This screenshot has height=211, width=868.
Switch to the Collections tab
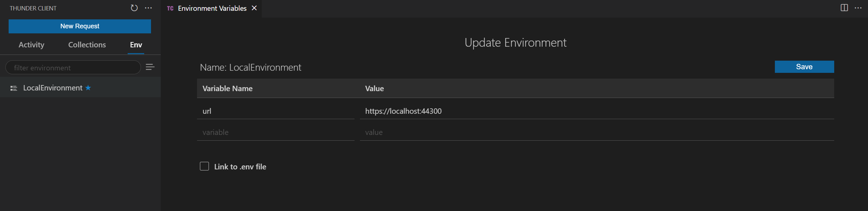coord(87,44)
